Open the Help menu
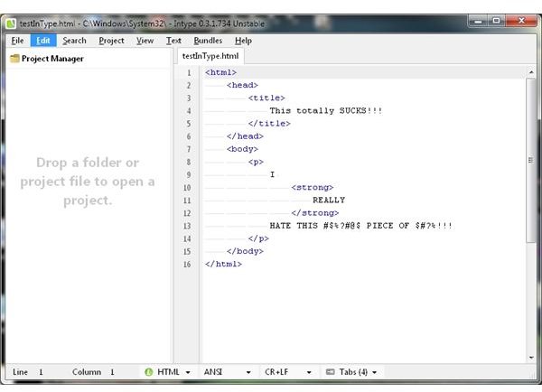This screenshot has height=392, width=542. (x=243, y=41)
